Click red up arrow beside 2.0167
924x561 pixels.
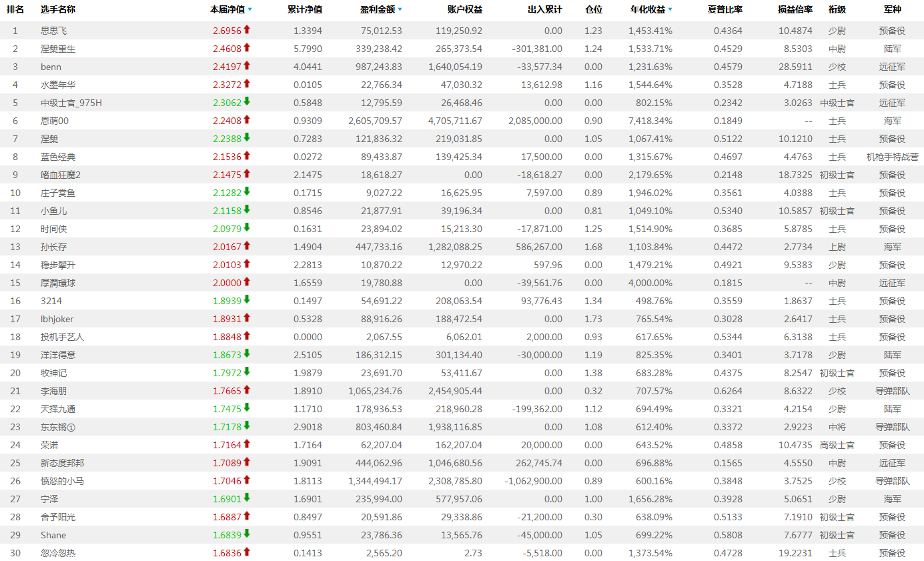[x=247, y=245]
